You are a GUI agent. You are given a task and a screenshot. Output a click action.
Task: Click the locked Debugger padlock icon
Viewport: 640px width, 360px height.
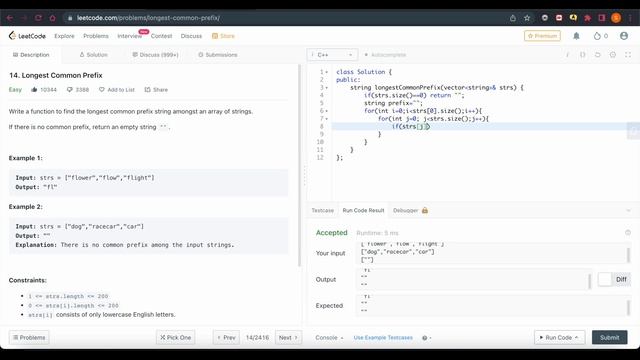pyautogui.click(x=425, y=210)
